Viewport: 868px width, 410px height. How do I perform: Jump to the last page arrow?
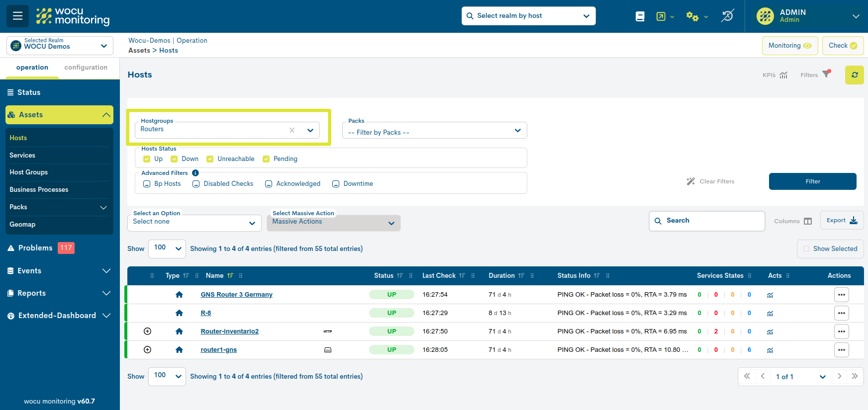pos(855,376)
